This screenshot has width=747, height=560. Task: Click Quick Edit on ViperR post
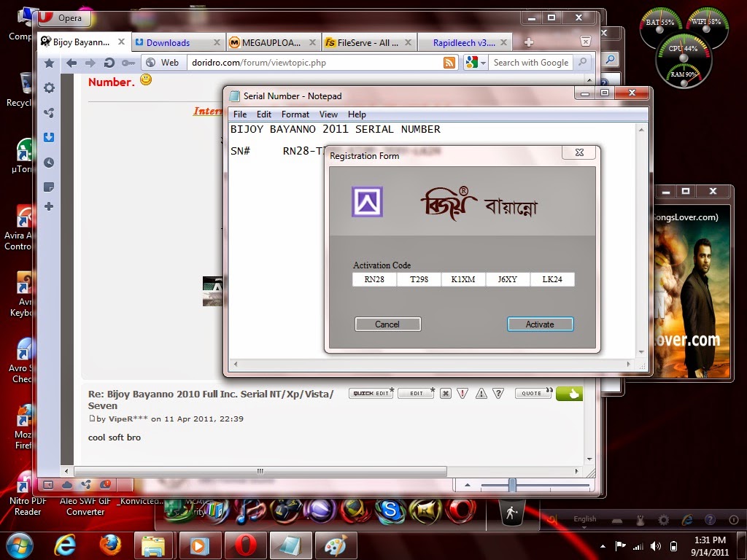(371, 393)
